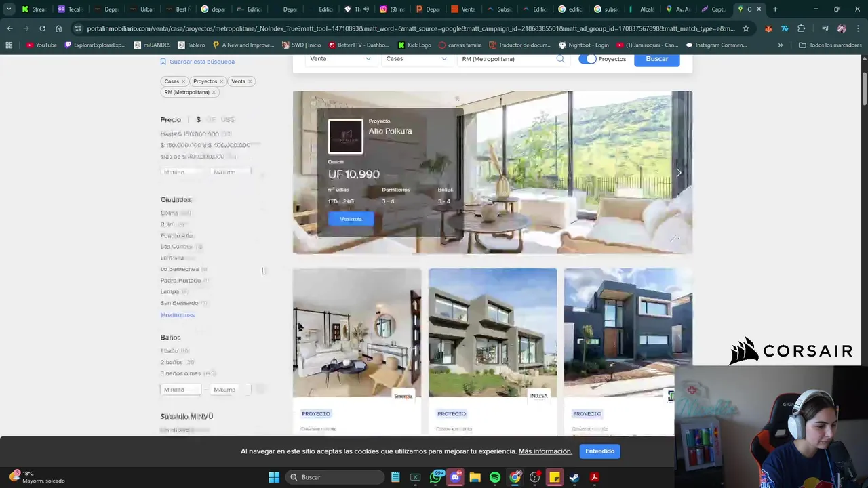Open OBS Studio from the taskbar
868x488 pixels.
535,477
